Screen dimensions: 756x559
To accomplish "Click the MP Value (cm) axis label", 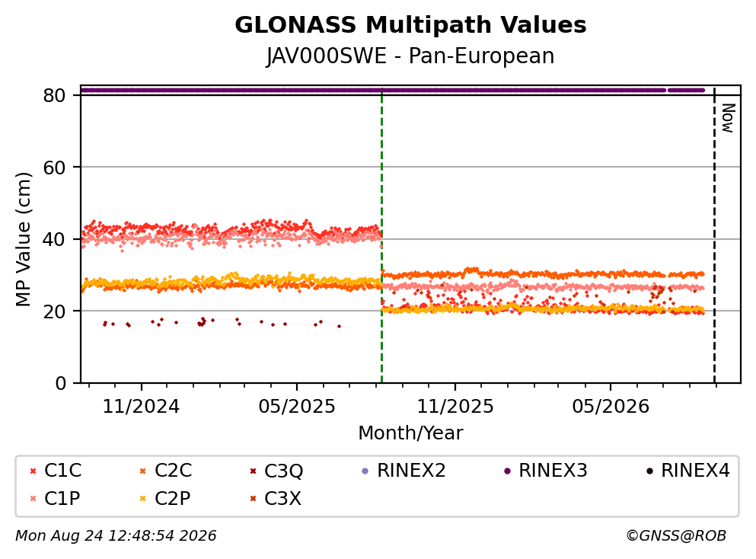I will [x=23, y=239].
